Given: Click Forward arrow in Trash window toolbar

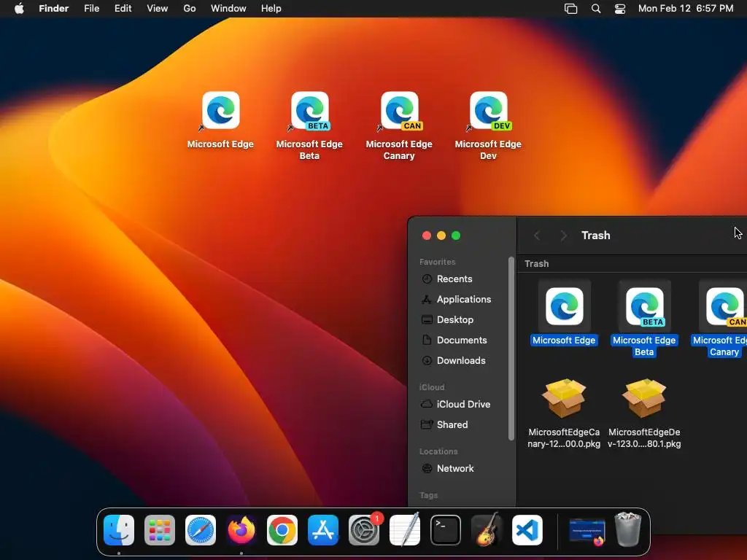Looking at the screenshot, I should pos(564,236).
